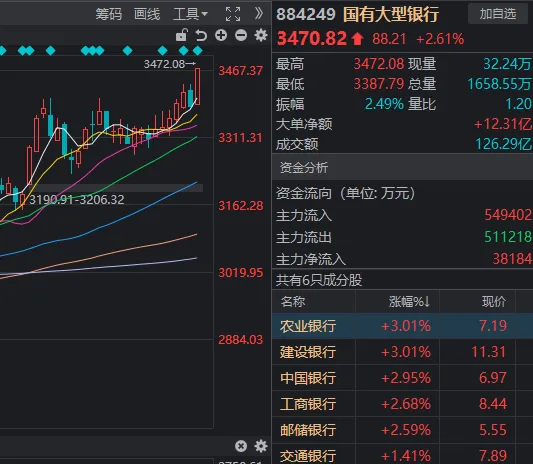Expand panel with double chevron icon
Screen dimensions: 533x464
(259, 14)
